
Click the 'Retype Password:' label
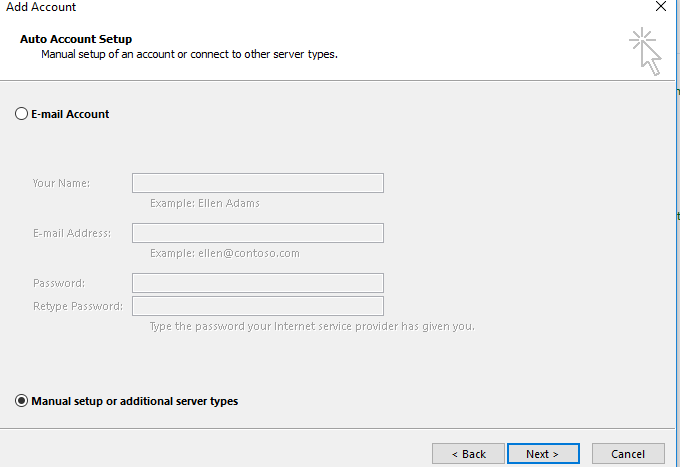[x=78, y=306]
